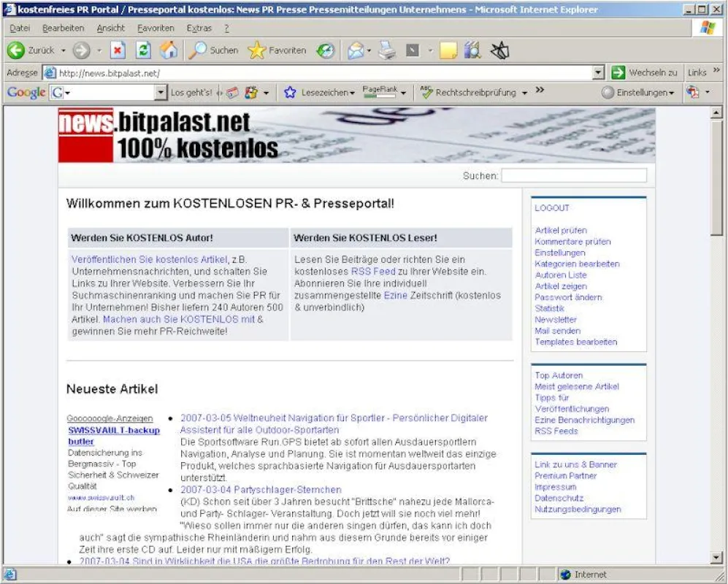Click the grey Edit page icon
This screenshot has width=728, height=584.
point(413,50)
